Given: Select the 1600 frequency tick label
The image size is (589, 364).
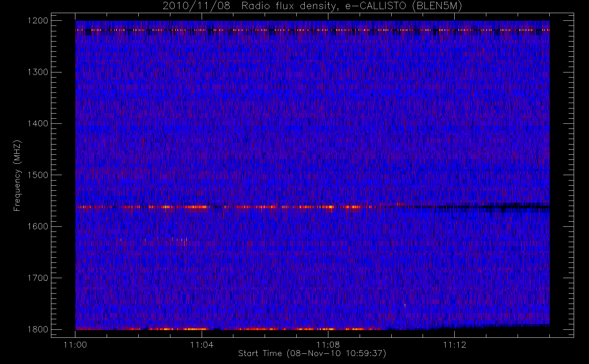Looking at the screenshot, I should (x=38, y=226).
